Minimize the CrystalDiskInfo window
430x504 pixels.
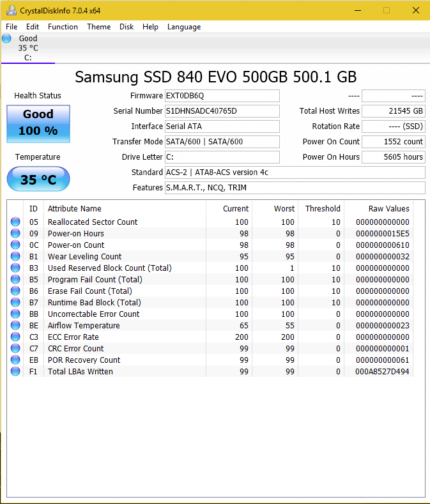[x=358, y=10]
